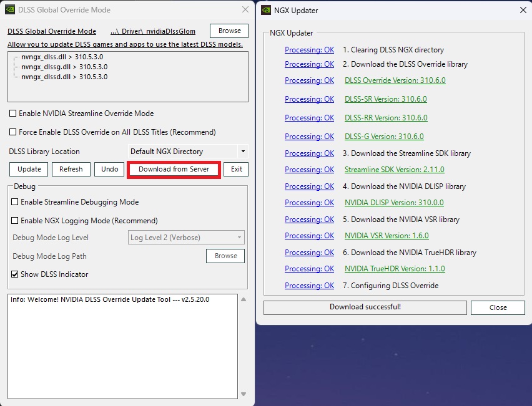
Task: Click the 'Debug Mode Log Level' label
Action: coord(51,238)
